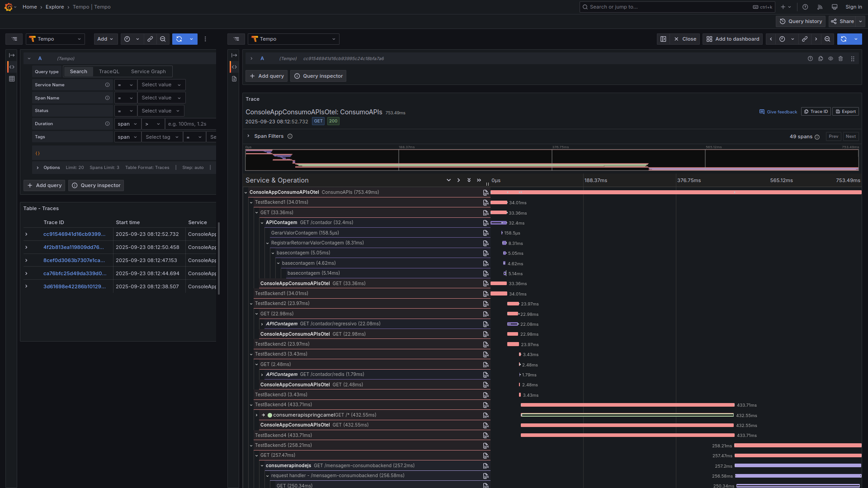Click copy shortened link icon in left pane
Screen dimensions: 868x488
(x=150, y=39)
